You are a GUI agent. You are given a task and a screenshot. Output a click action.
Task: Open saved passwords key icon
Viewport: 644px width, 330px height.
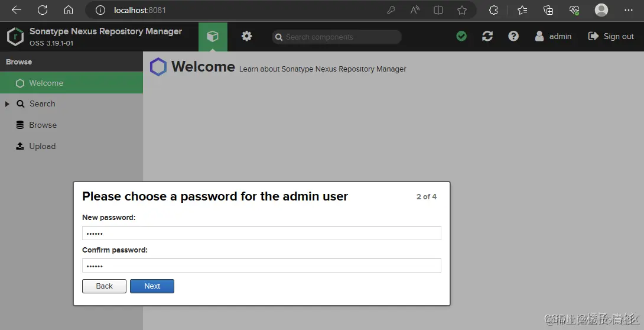(x=391, y=10)
